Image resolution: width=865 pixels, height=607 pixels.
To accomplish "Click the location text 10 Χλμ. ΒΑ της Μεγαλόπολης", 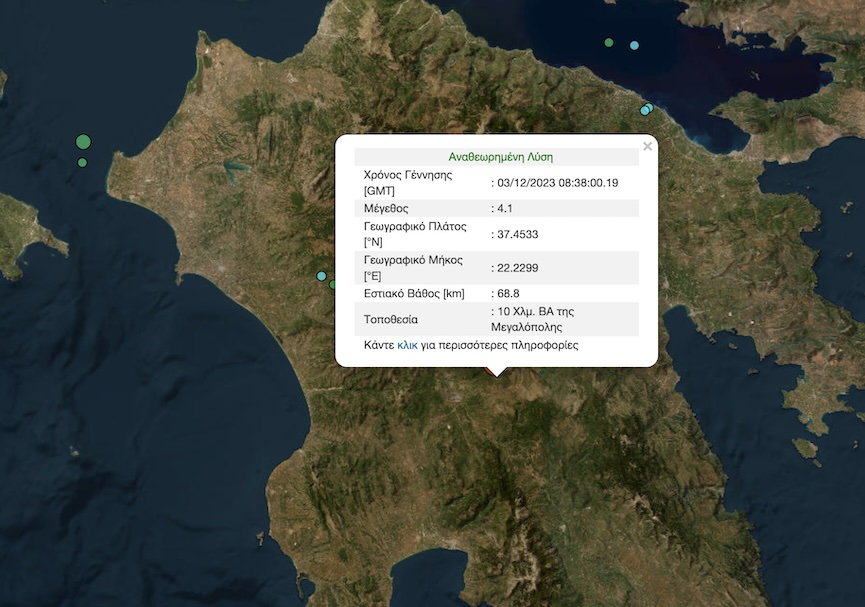I will coord(532,319).
